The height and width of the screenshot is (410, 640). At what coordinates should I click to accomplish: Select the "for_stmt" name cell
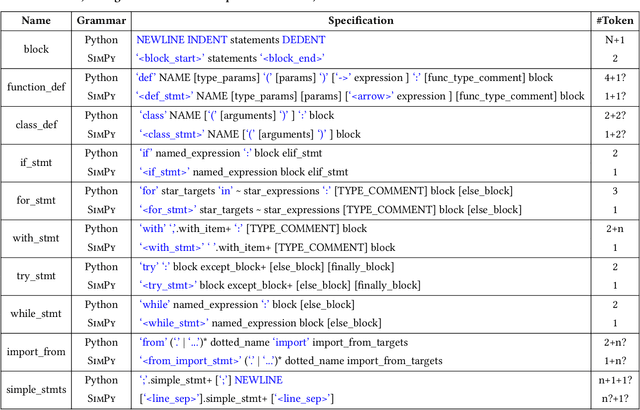pyautogui.click(x=35, y=200)
